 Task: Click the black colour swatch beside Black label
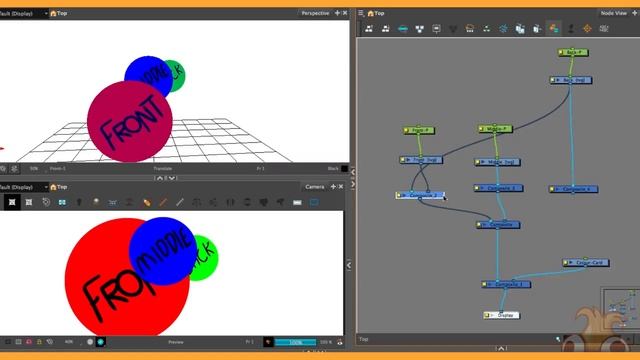pos(344,169)
